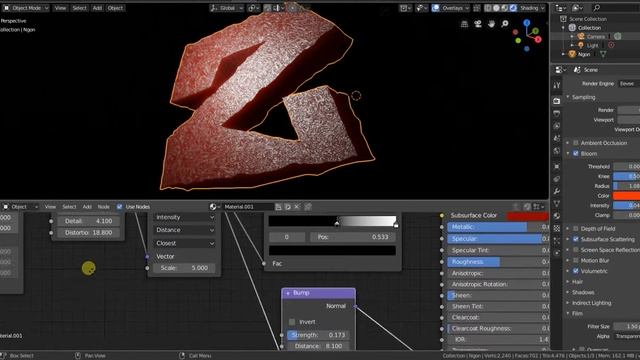The height and width of the screenshot is (360, 640).
Task: Open the node editor Node menu
Action: [x=104, y=207]
